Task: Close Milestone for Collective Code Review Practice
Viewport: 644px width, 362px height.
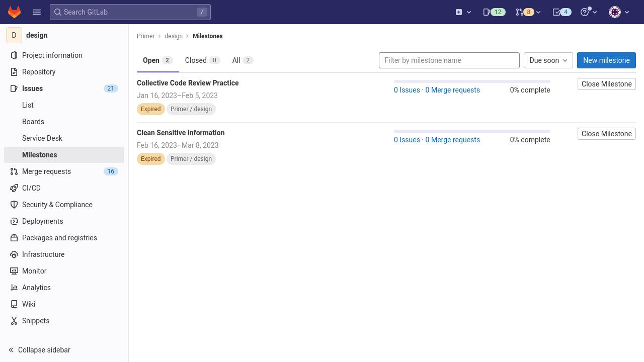Action: [606, 84]
